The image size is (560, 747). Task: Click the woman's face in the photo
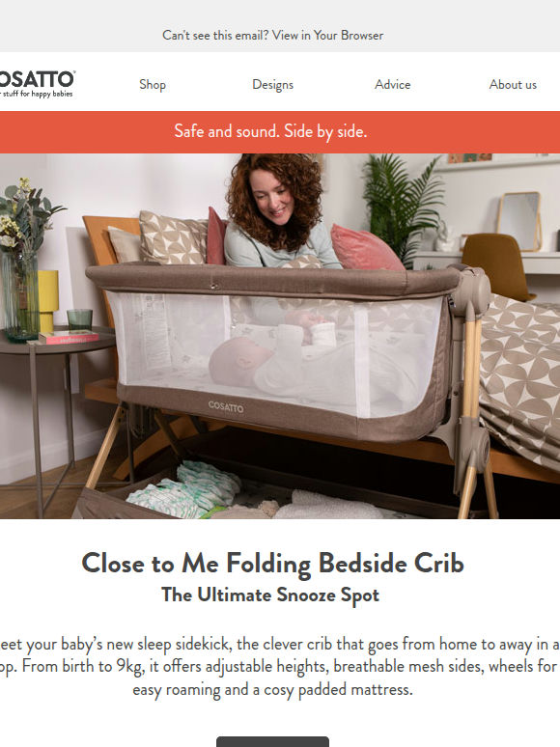270,198
